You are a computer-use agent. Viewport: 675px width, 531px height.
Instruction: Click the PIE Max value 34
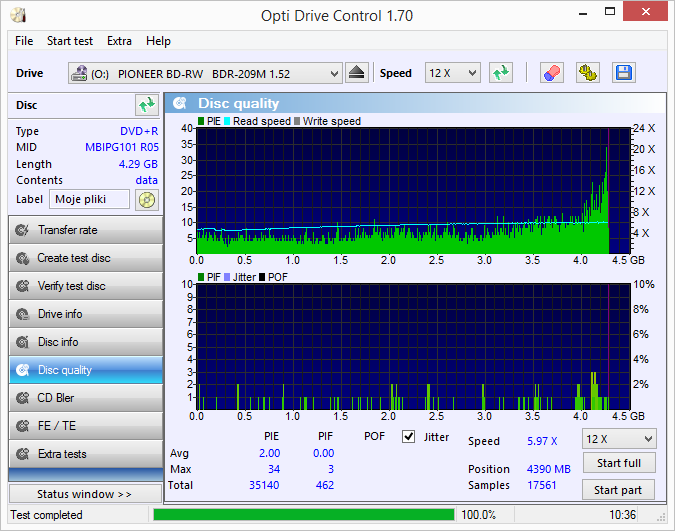click(x=274, y=469)
